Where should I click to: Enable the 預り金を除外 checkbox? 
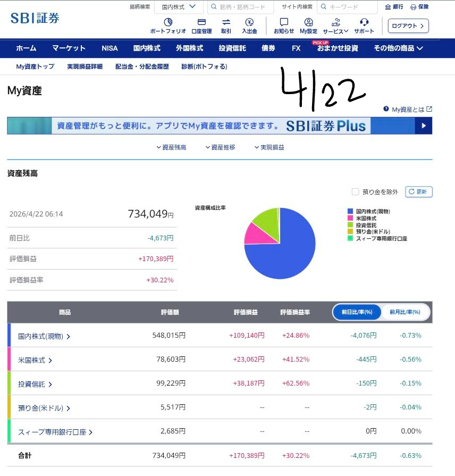tap(356, 192)
